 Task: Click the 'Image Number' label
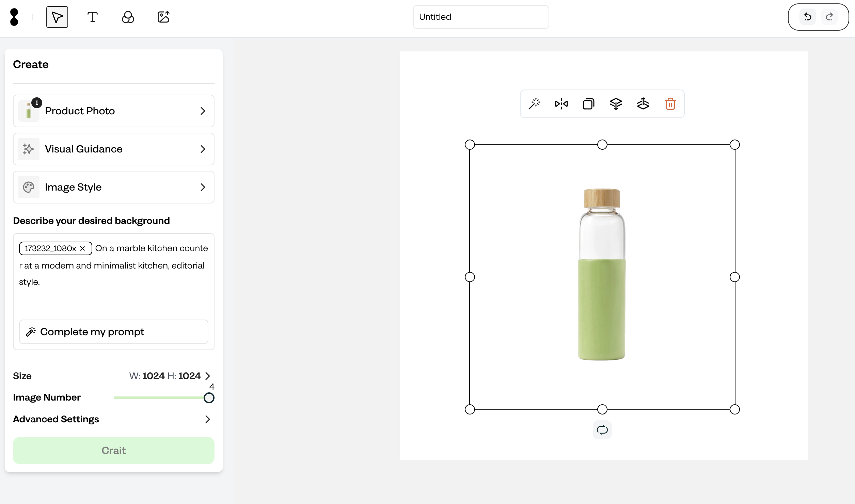point(47,397)
